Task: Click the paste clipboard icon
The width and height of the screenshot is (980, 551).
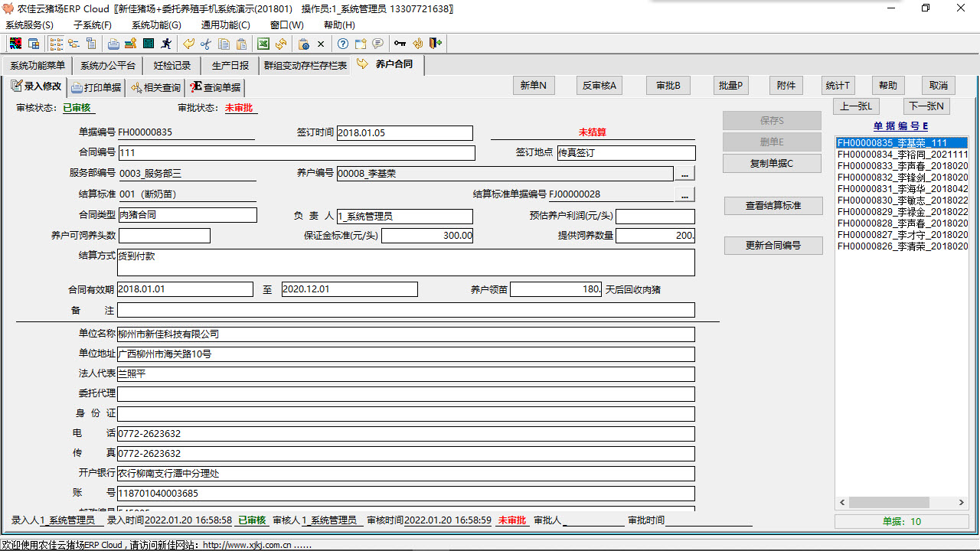Action: pyautogui.click(x=241, y=44)
